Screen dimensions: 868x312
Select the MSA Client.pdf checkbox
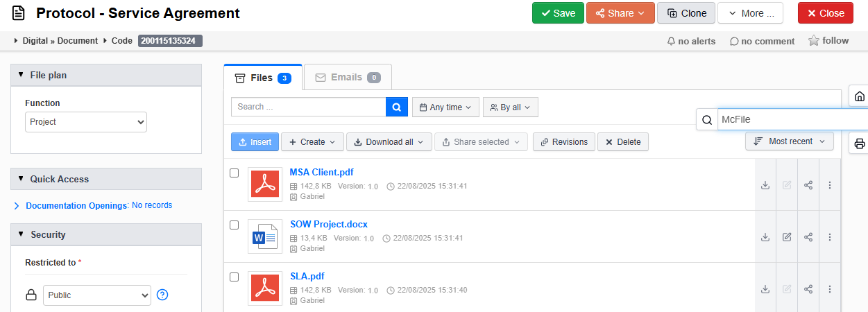point(235,173)
